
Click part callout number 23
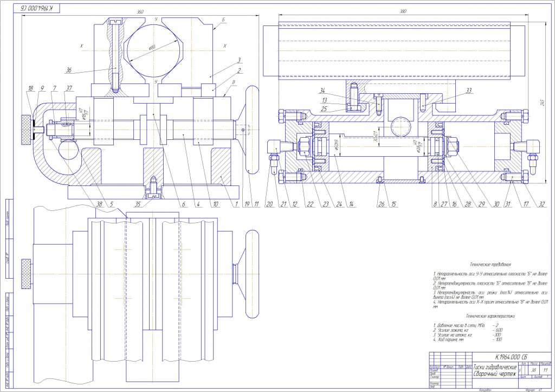(x=326, y=204)
